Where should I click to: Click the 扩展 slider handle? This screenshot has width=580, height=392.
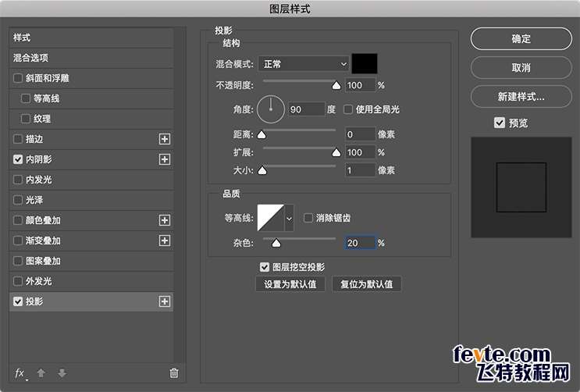[x=336, y=152]
